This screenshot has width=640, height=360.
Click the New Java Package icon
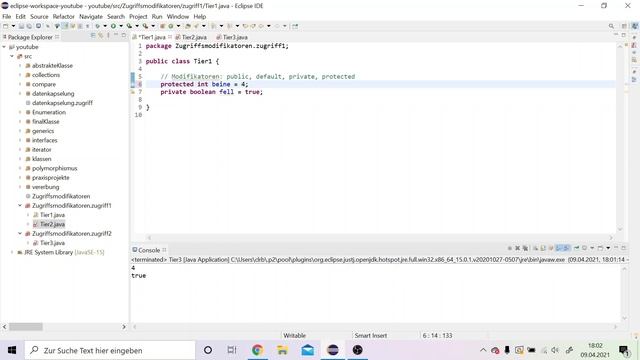[162, 26]
